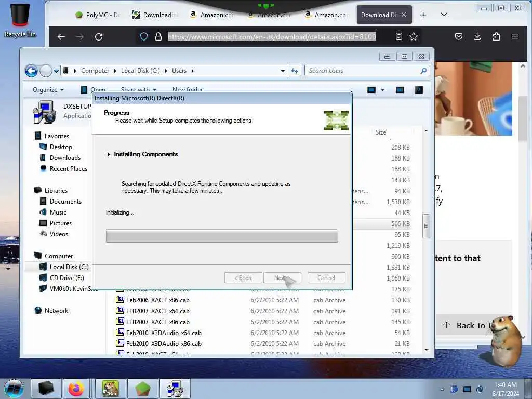This screenshot has width=532, height=399.
Task: Click Computer in the address breadcrumb
Action: pos(95,71)
